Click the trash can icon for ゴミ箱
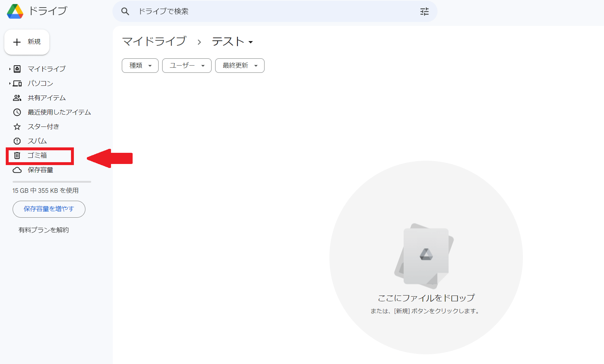 (17, 155)
